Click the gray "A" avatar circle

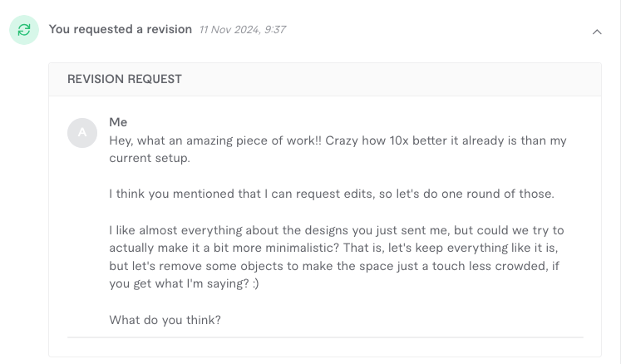pos(82,133)
